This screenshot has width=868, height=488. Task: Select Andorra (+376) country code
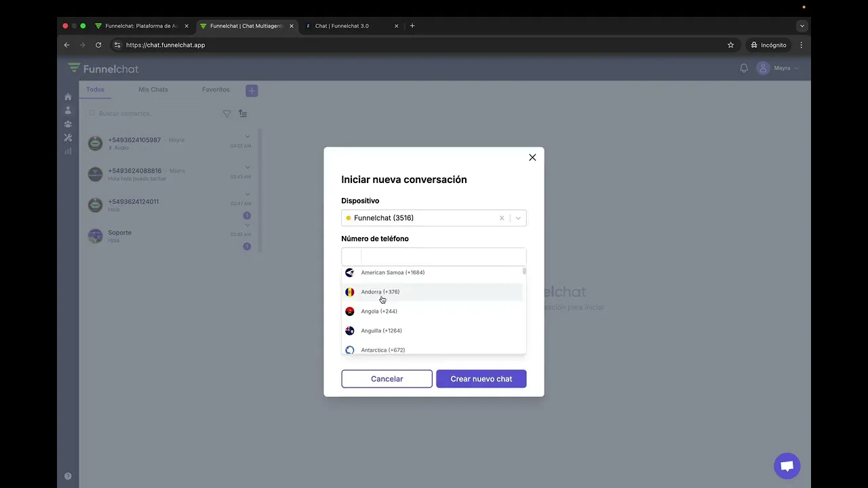[432, 292]
